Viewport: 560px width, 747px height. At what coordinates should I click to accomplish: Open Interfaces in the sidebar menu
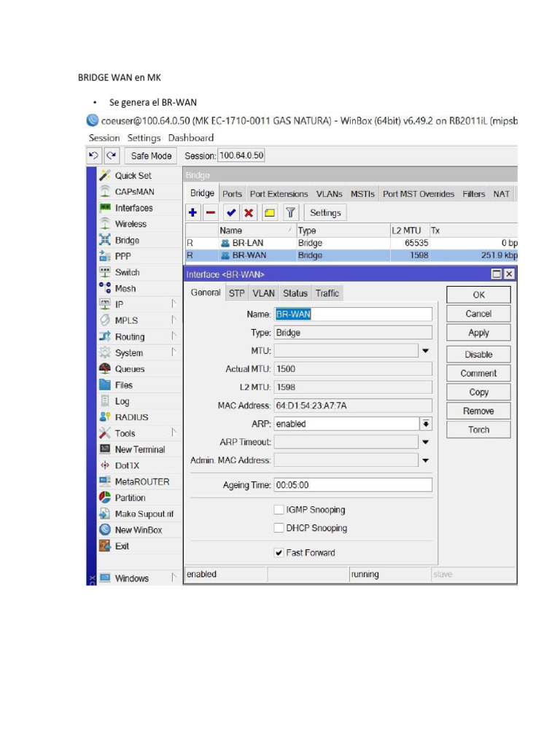[x=133, y=208]
